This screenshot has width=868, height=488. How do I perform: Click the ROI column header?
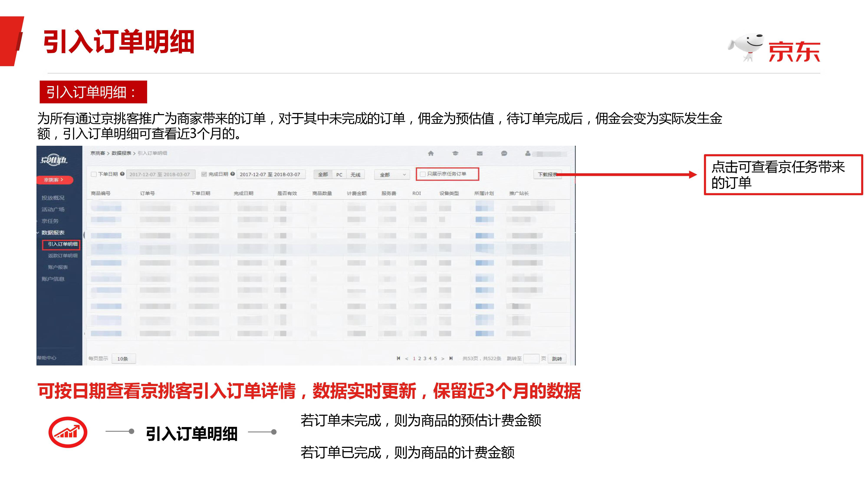[416, 193]
